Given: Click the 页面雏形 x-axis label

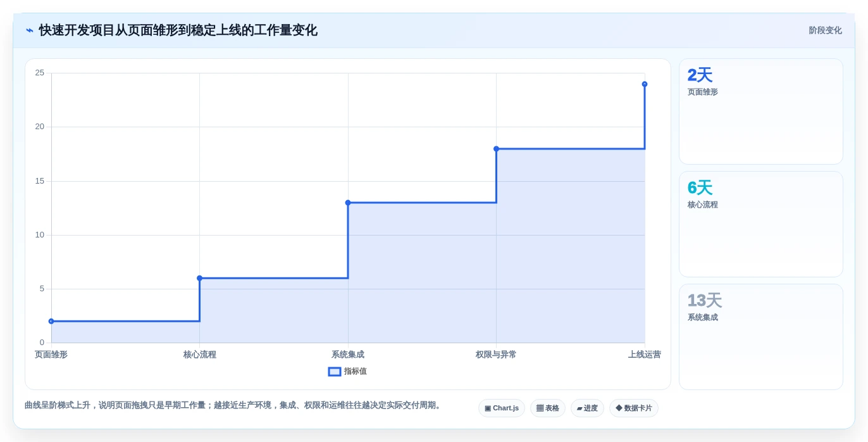Looking at the screenshot, I should (51, 355).
